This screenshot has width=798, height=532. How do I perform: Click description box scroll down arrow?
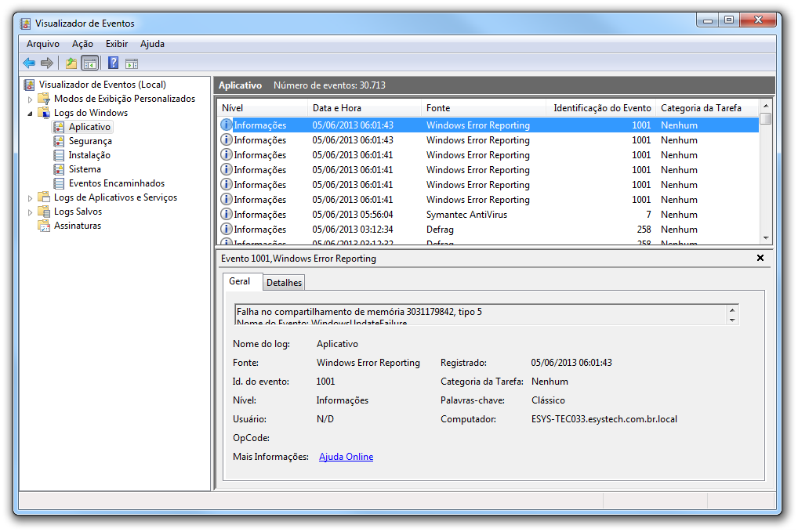(732, 320)
